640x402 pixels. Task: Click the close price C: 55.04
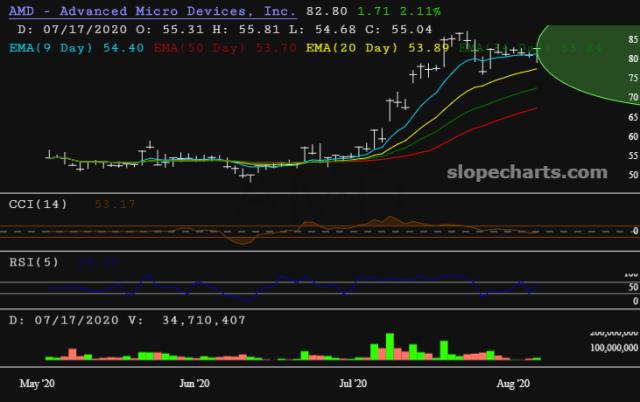coord(399,29)
